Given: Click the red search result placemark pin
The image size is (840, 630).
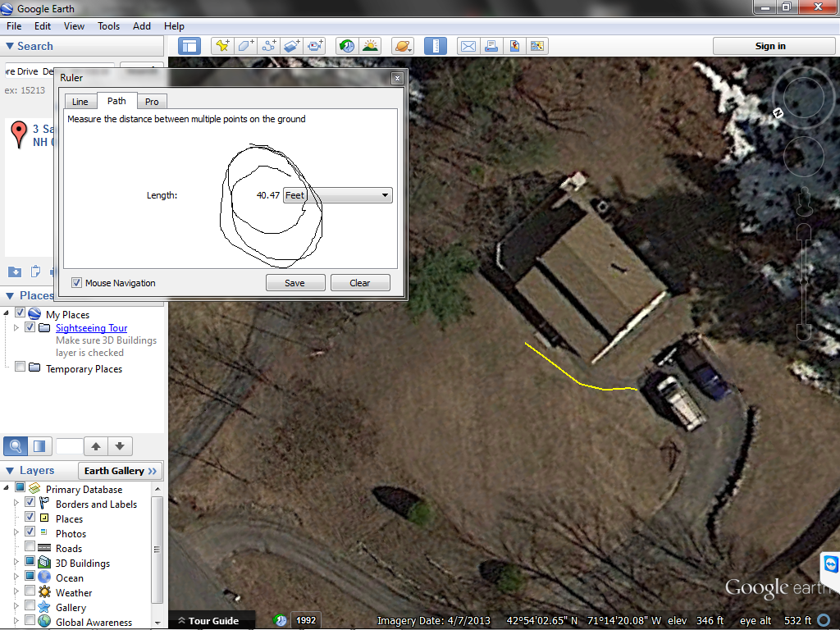Looking at the screenshot, I should pyautogui.click(x=20, y=134).
